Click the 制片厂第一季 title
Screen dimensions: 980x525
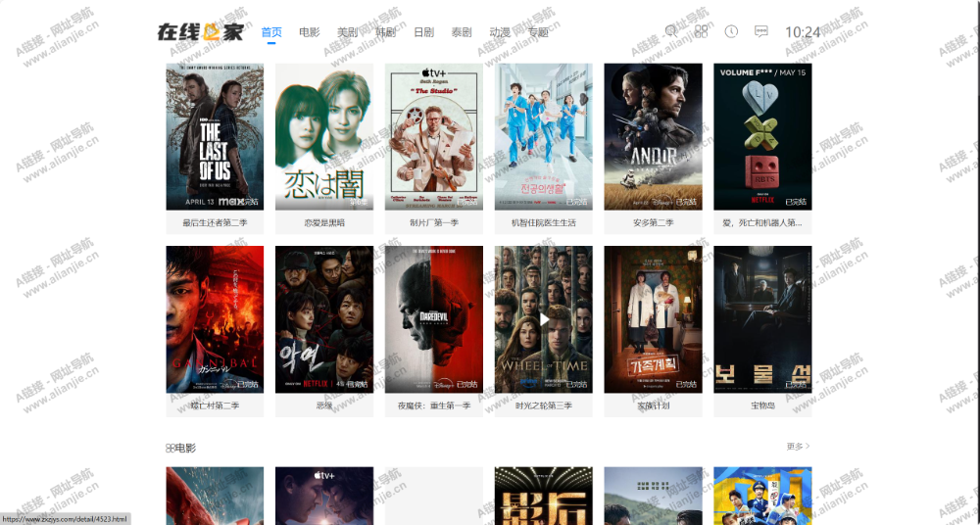(434, 222)
